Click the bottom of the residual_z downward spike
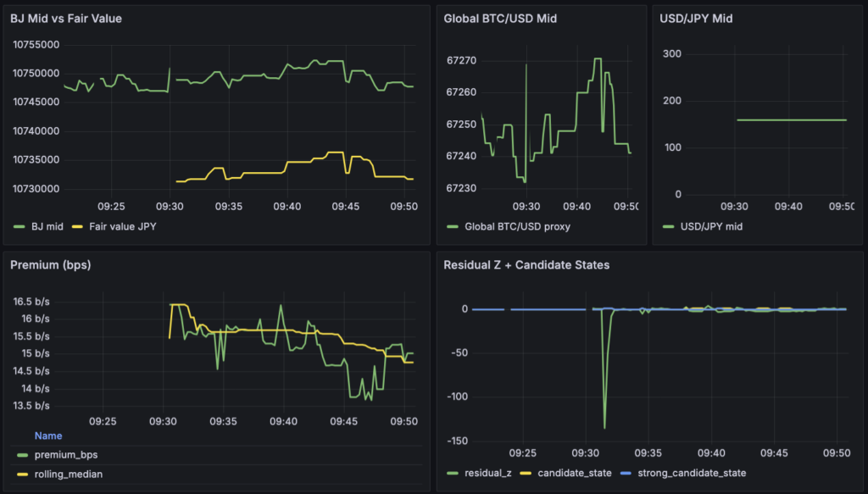This screenshot has height=494, width=868. point(604,427)
